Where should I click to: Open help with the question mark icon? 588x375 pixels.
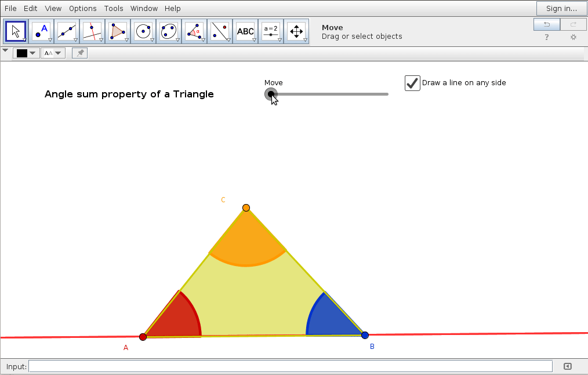547,37
